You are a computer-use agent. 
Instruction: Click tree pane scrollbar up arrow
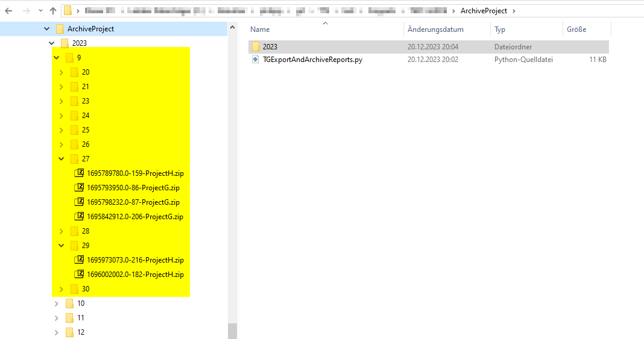233,28
